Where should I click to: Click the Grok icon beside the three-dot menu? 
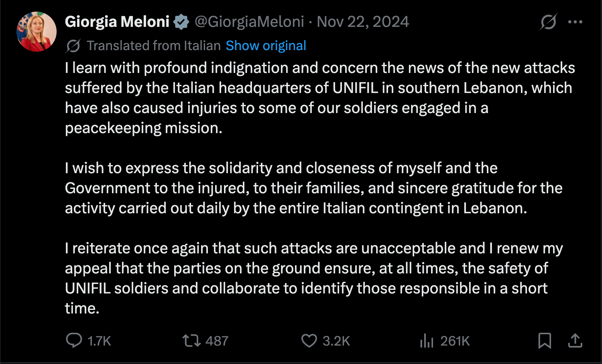pos(548,22)
